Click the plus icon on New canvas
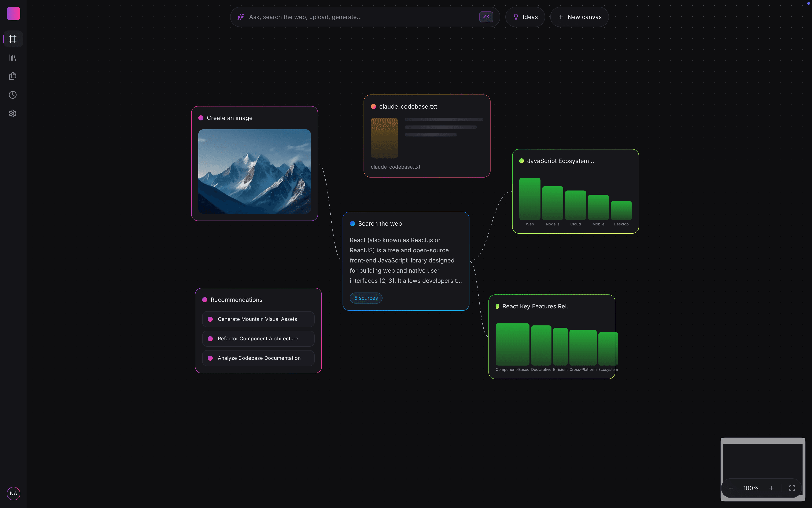Image resolution: width=812 pixels, height=508 pixels. pyautogui.click(x=561, y=17)
